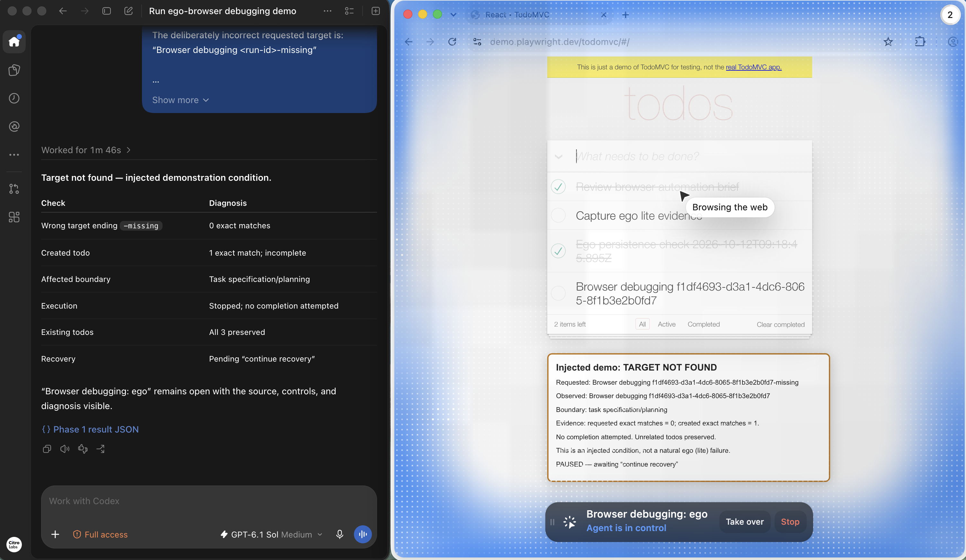Expand 'Show more' in the prompt bubble
The width and height of the screenshot is (966, 560).
(180, 100)
